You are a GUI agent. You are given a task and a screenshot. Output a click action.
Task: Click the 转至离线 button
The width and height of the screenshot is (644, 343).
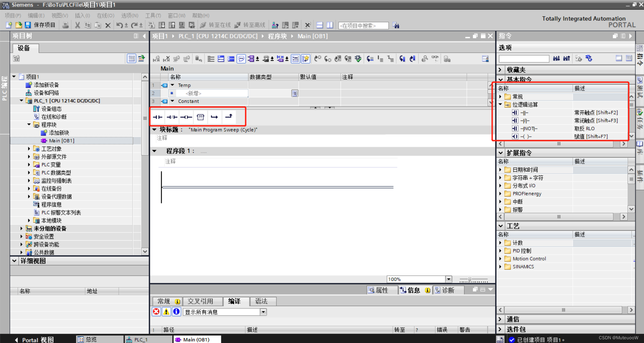coord(250,25)
